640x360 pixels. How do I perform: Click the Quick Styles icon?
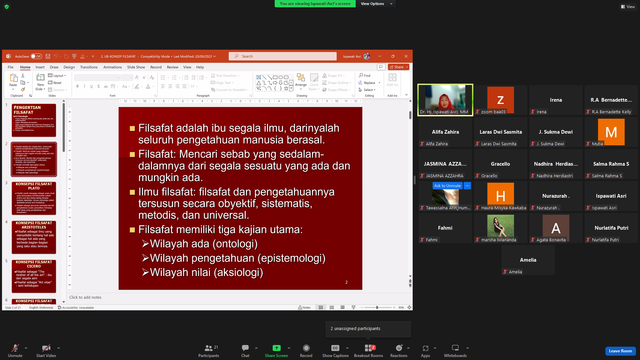pos(314,78)
